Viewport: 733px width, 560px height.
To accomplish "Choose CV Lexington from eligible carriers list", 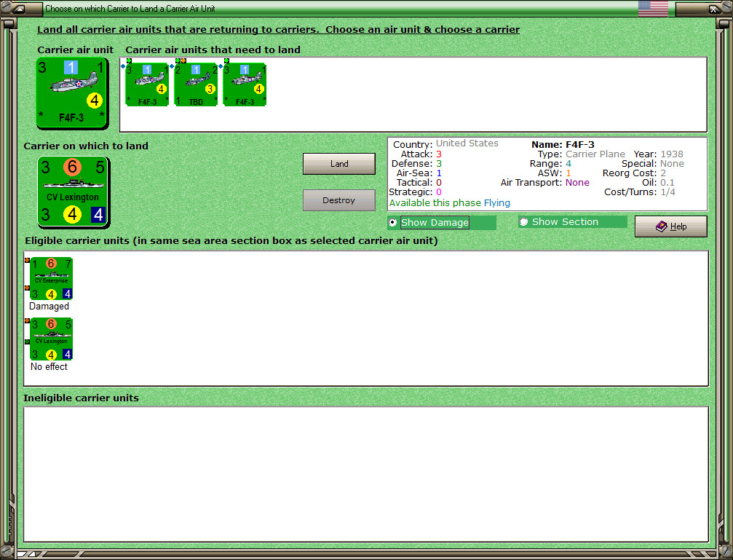I will click(x=51, y=339).
